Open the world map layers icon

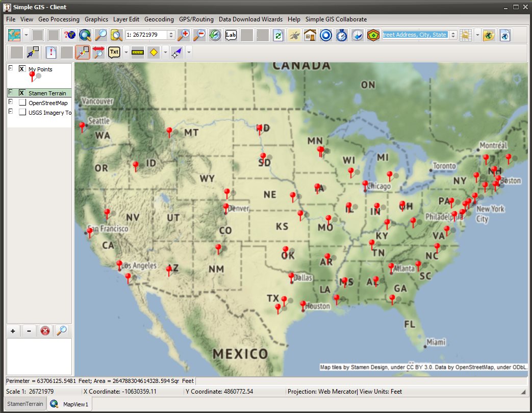pos(15,35)
